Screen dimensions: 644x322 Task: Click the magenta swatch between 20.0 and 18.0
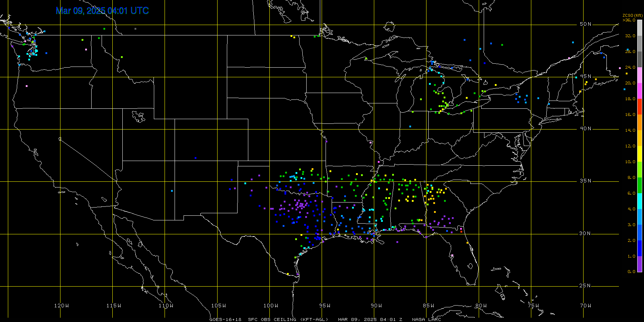coord(640,91)
